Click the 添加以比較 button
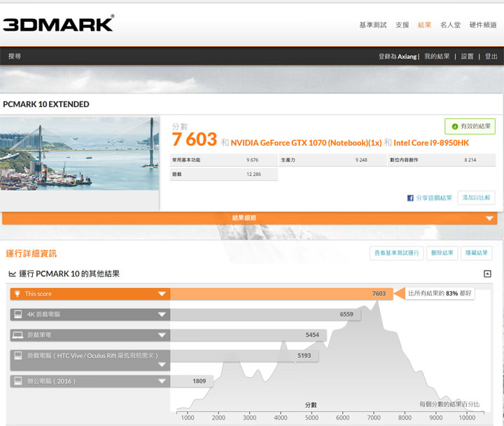 476,198
